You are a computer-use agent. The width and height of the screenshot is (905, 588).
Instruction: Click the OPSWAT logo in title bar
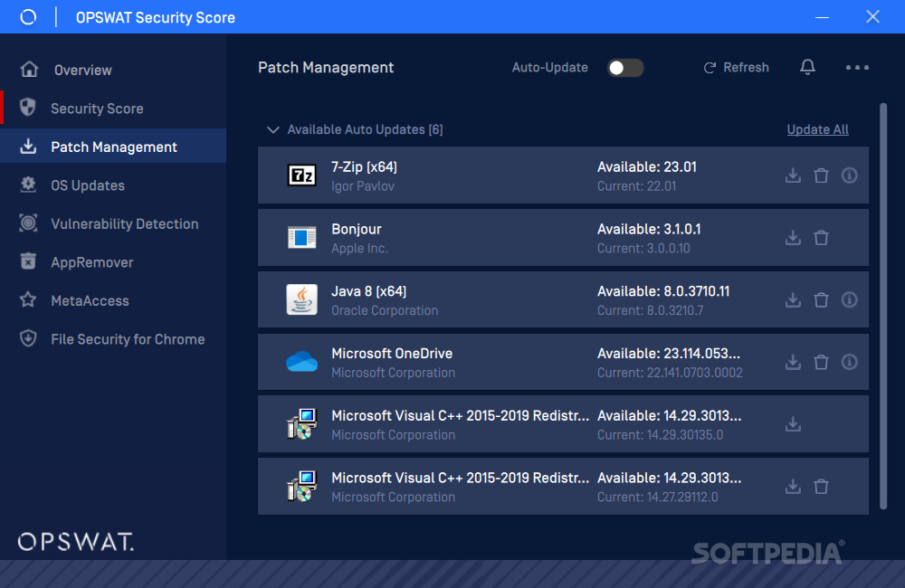[x=28, y=17]
